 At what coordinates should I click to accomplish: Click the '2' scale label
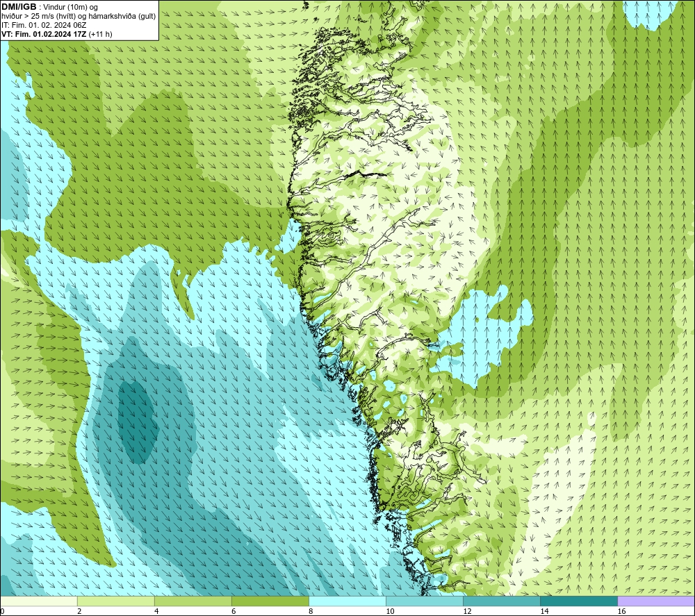(x=79, y=611)
